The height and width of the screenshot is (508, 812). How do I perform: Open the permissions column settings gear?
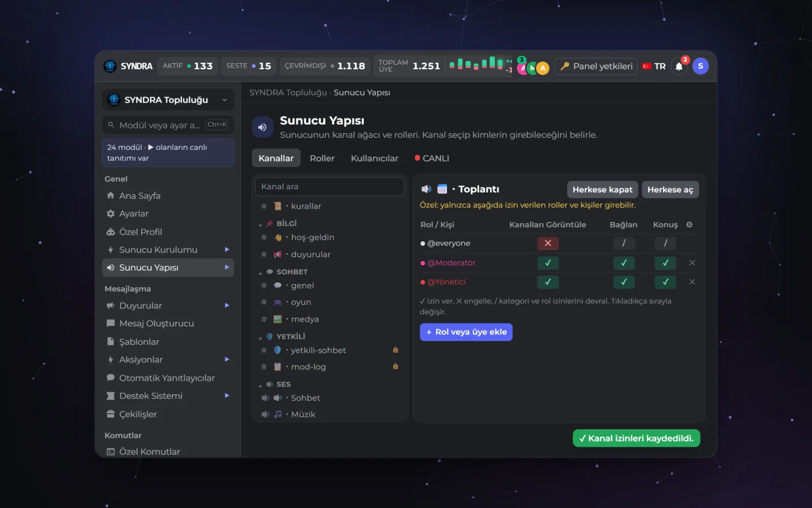pyautogui.click(x=689, y=225)
